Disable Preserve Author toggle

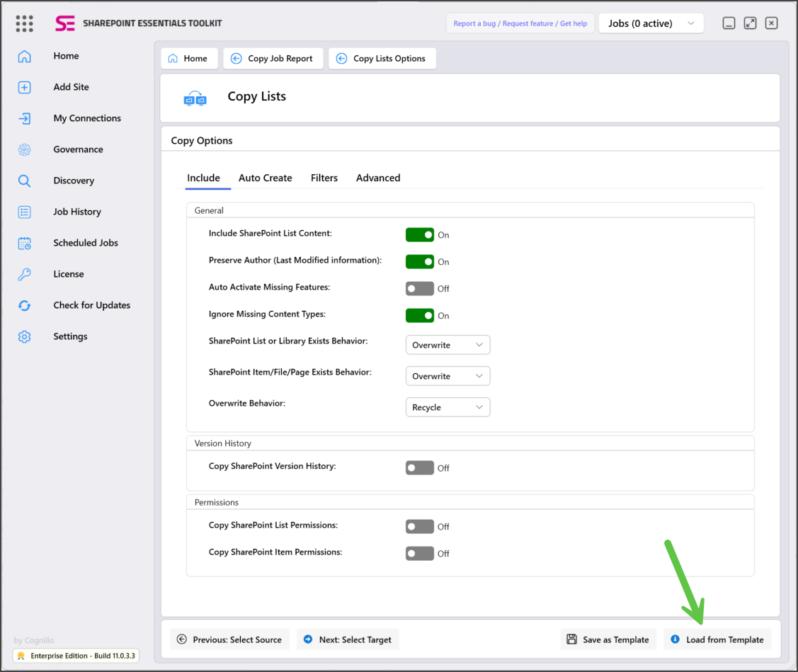click(x=420, y=262)
